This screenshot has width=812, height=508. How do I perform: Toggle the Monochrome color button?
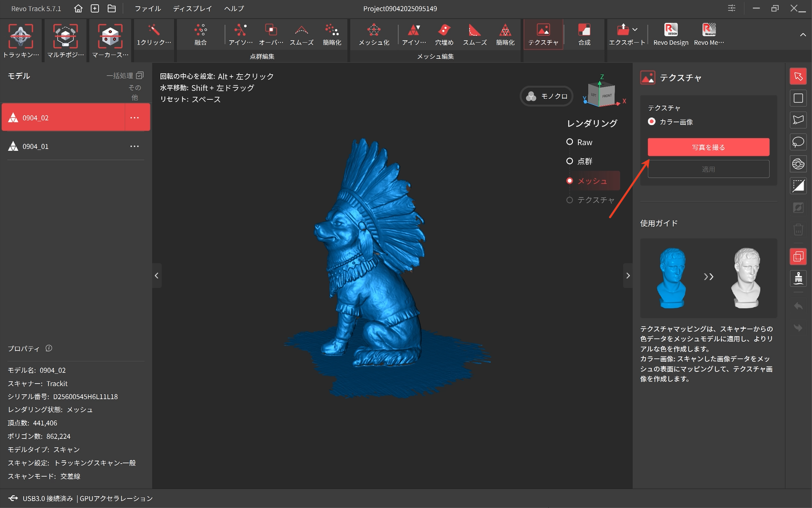point(547,96)
